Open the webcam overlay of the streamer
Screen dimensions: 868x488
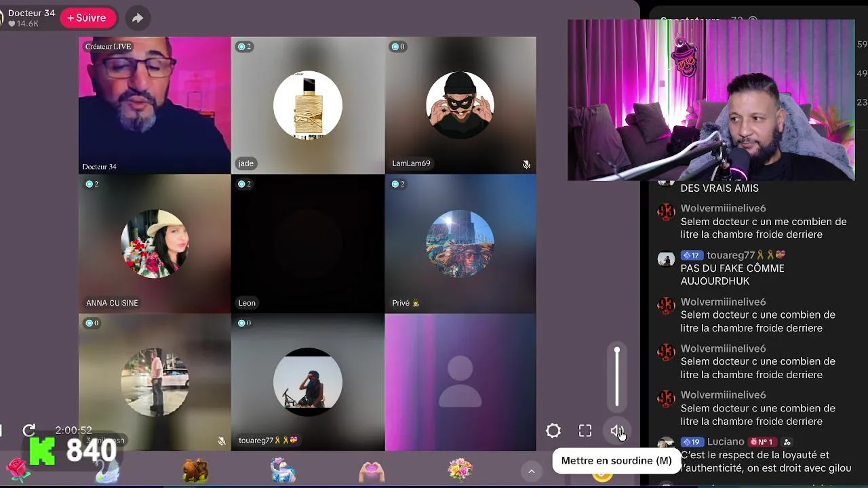tap(711, 100)
